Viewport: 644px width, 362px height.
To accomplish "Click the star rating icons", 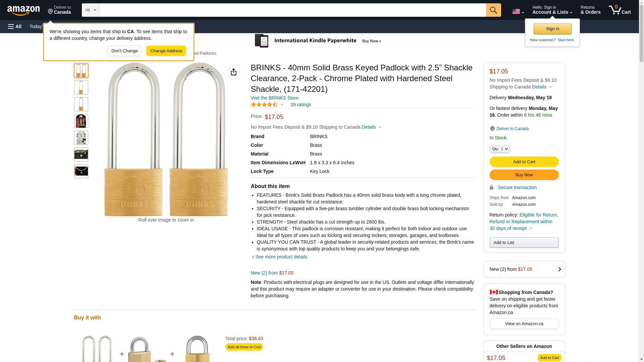I will (264, 105).
